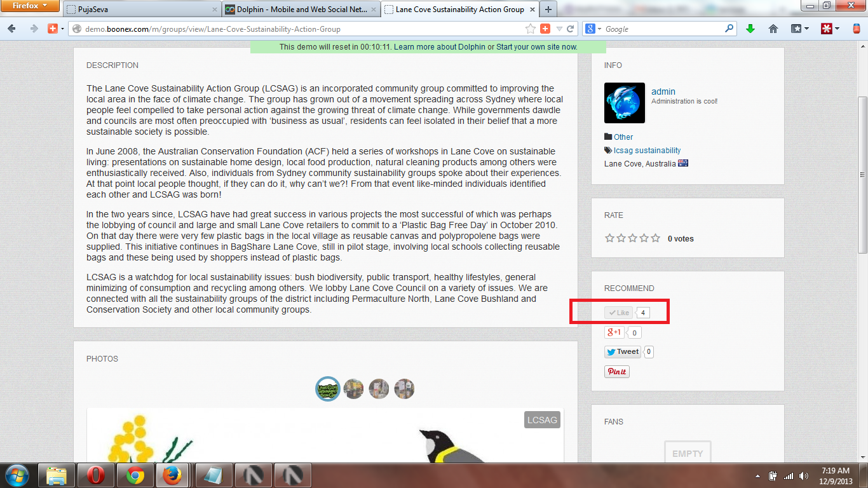The height and width of the screenshot is (488, 868).
Task: Bookmark this page with the star icon
Action: pyautogui.click(x=531, y=29)
